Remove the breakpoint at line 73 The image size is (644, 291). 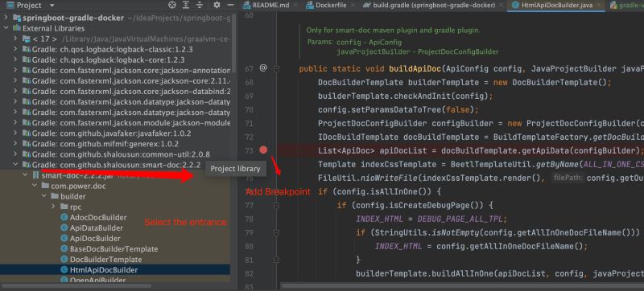click(x=263, y=150)
